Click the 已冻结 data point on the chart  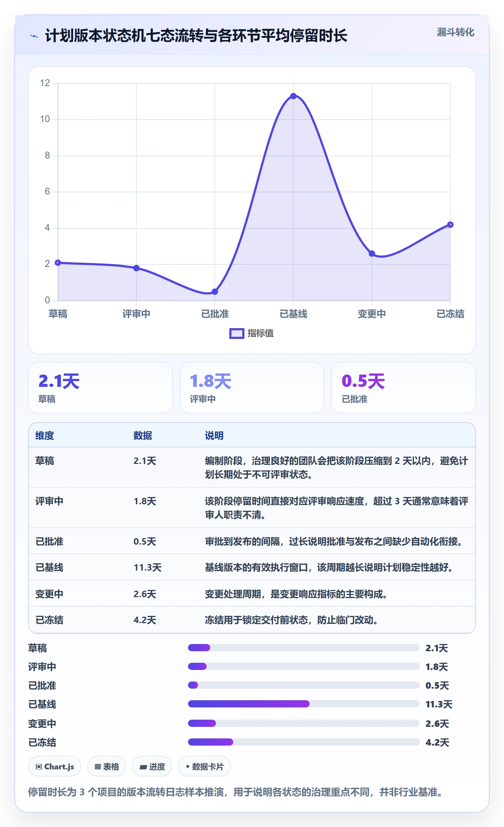(x=450, y=225)
